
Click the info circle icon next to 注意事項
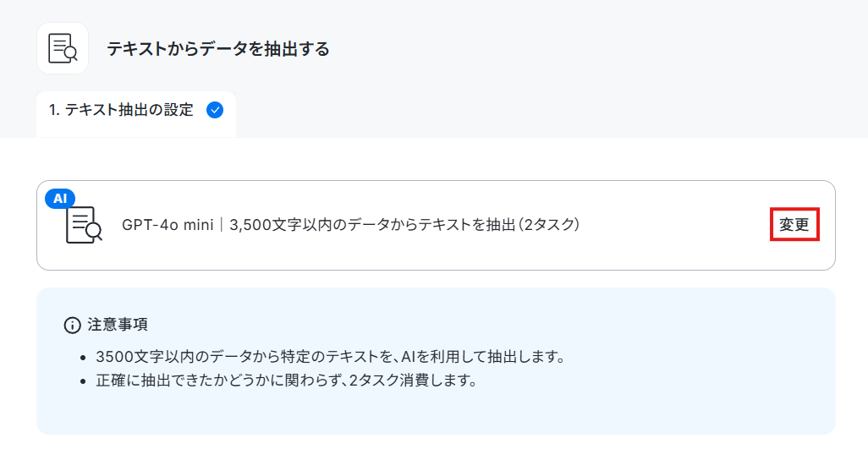pyautogui.click(x=72, y=325)
